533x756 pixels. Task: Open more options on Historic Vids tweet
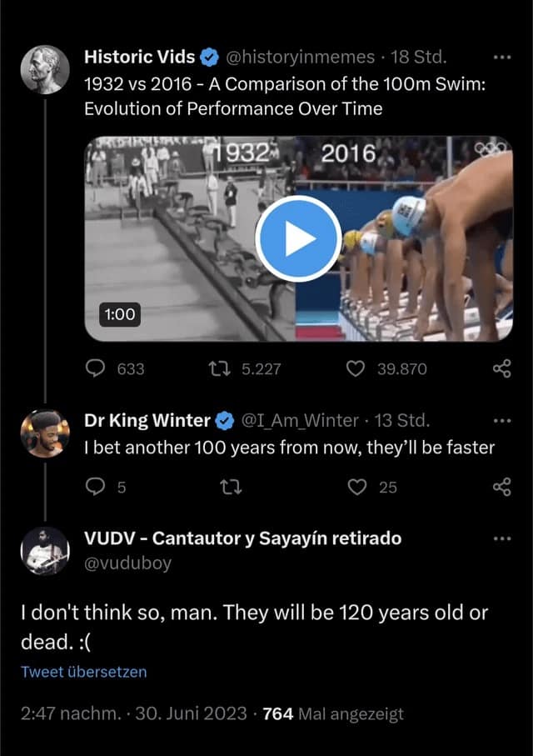coord(502,58)
